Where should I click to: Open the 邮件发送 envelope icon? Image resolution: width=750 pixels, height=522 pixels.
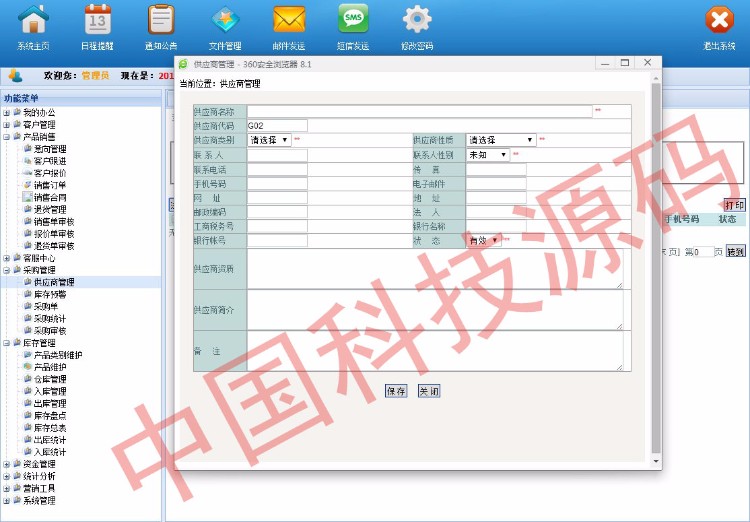(x=289, y=19)
